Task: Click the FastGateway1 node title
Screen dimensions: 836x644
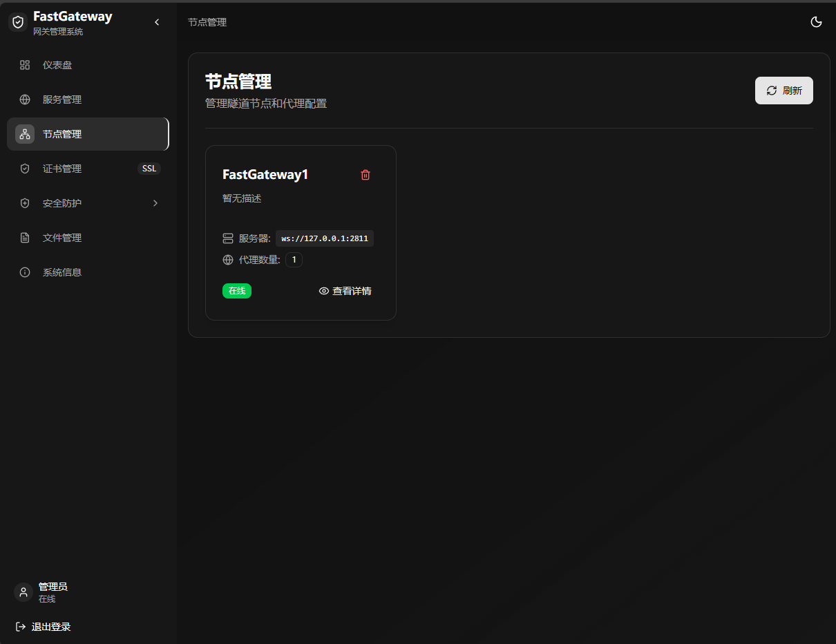Action: pyautogui.click(x=265, y=175)
